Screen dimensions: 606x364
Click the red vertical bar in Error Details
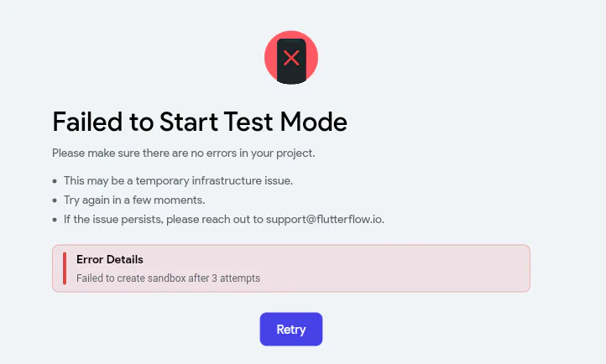coord(65,268)
